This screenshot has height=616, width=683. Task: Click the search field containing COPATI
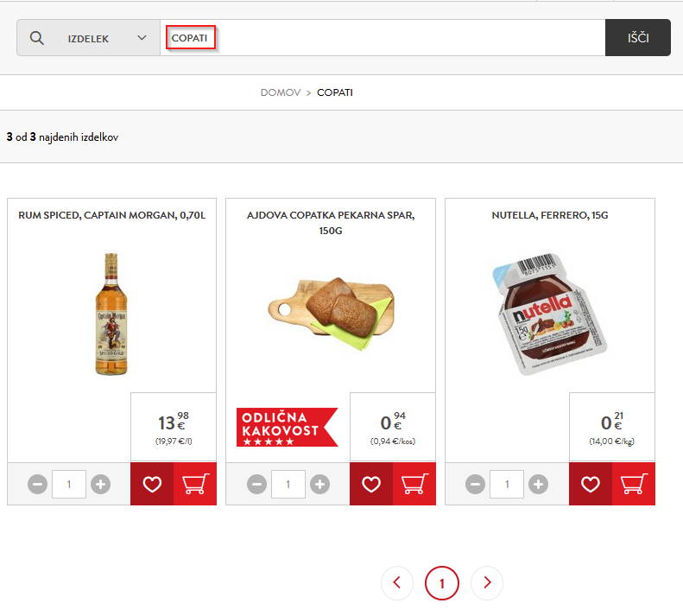click(380, 38)
